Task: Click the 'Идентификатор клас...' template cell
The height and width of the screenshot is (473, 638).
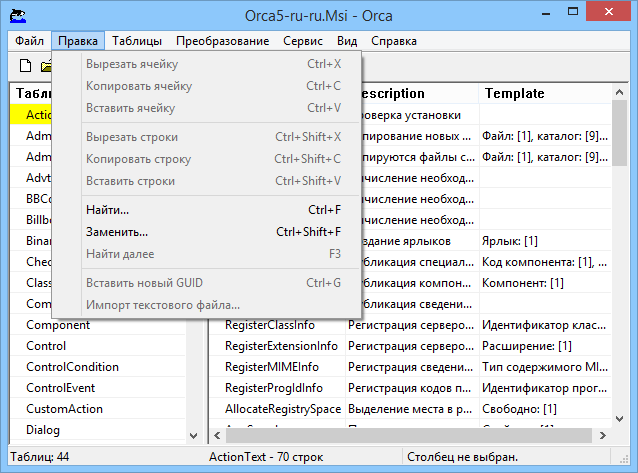Action: pyautogui.click(x=545, y=325)
